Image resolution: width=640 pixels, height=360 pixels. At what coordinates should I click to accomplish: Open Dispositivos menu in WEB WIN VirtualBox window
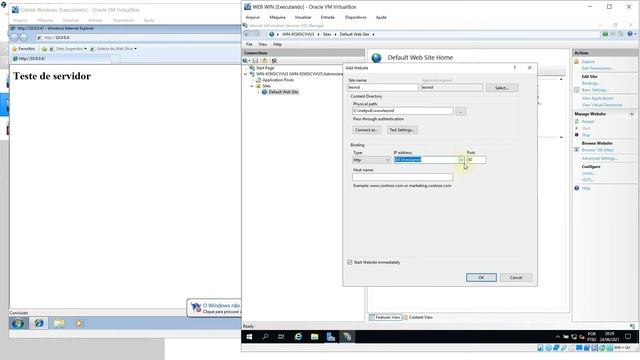click(356, 18)
